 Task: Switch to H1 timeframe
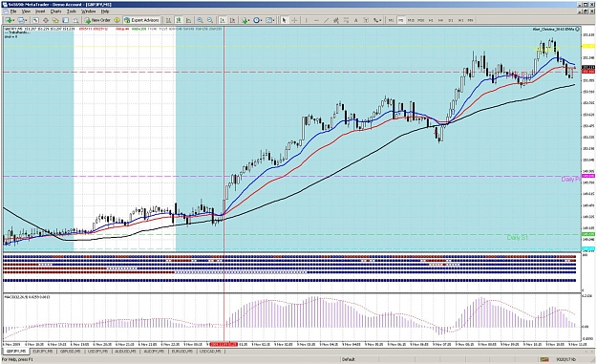click(x=431, y=20)
